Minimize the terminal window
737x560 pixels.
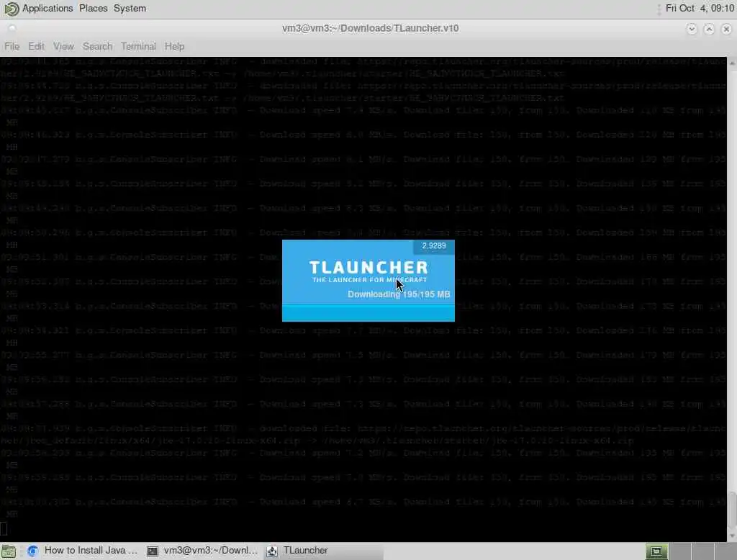point(692,29)
